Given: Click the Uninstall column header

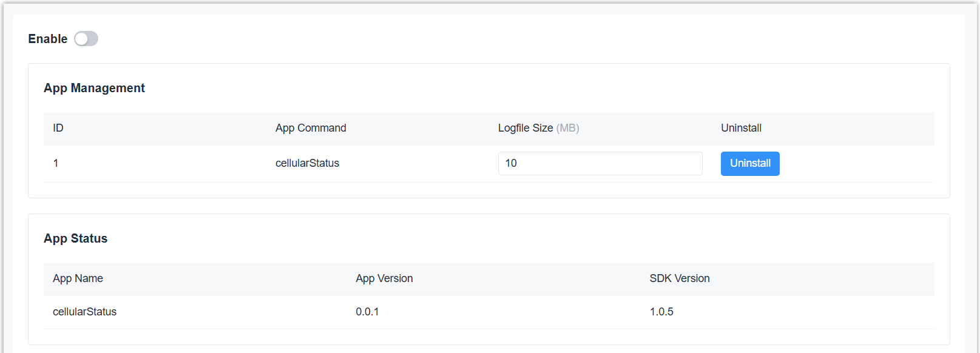Looking at the screenshot, I should 741,128.
